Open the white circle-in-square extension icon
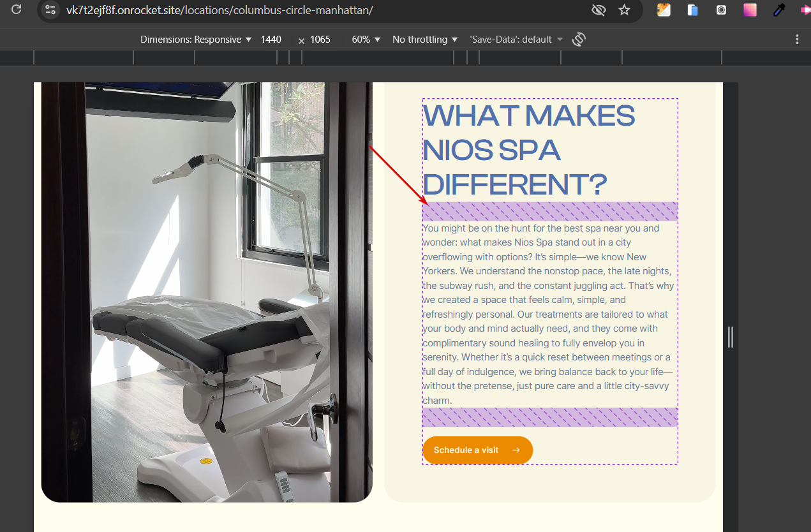 pos(721,10)
